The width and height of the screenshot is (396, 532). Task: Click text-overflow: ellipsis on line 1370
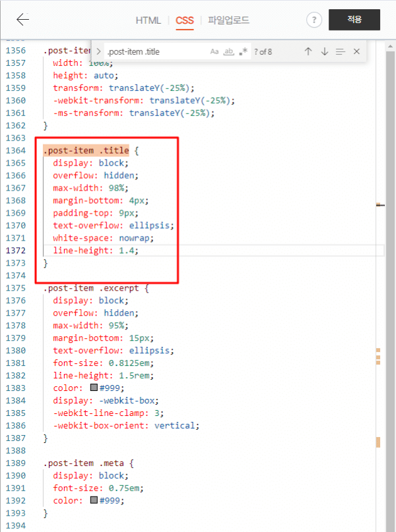(114, 225)
